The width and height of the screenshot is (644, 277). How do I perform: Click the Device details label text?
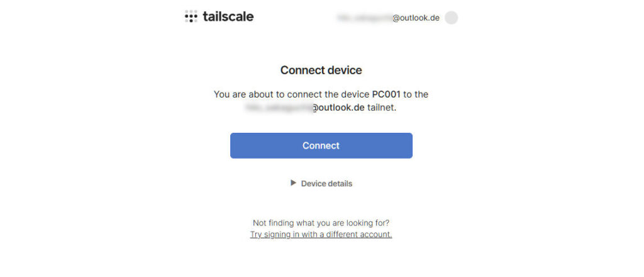pos(326,184)
